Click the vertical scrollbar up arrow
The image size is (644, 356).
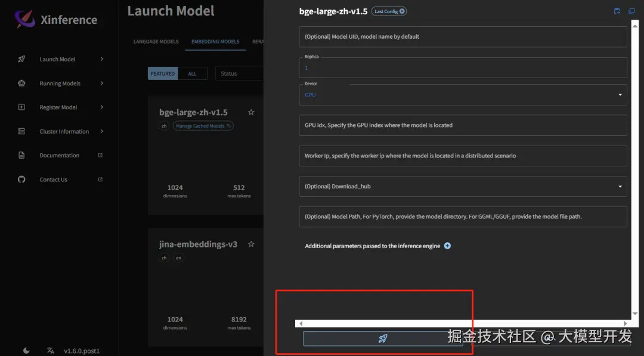pyautogui.click(x=635, y=26)
